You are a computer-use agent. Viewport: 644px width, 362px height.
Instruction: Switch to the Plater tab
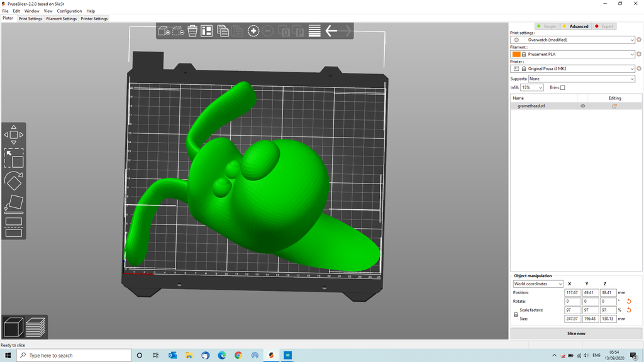tap(8, 18)
